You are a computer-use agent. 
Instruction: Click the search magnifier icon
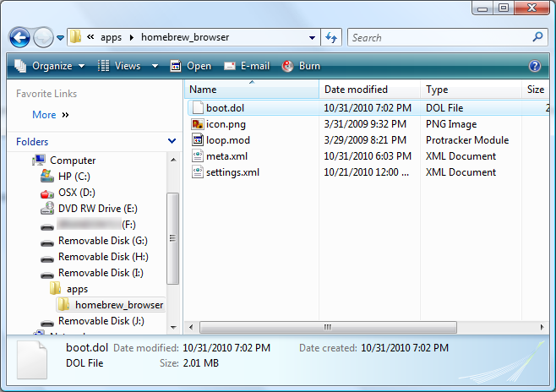[537, 37]
